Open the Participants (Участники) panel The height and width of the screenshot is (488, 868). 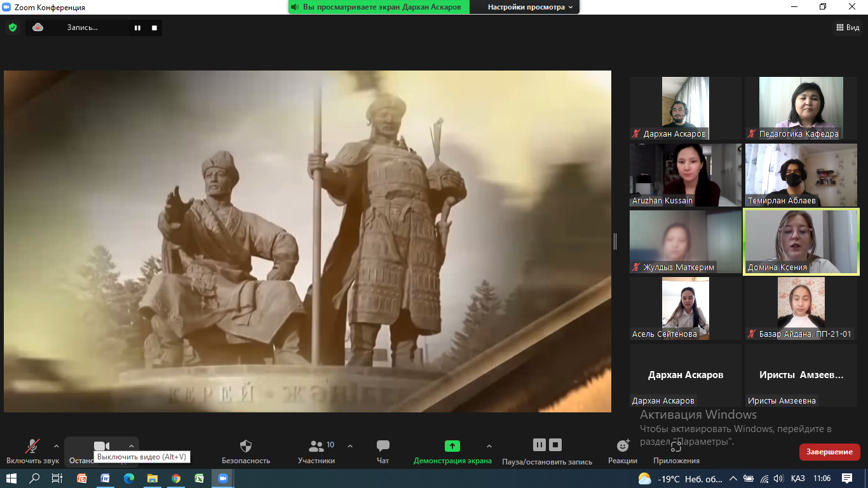[316, 447]
